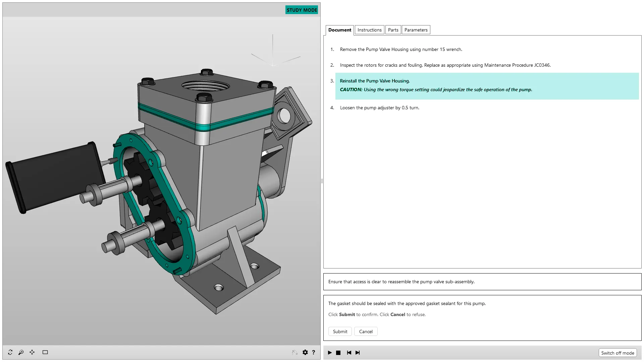Select the pan move tool

[x=32, y=352]
